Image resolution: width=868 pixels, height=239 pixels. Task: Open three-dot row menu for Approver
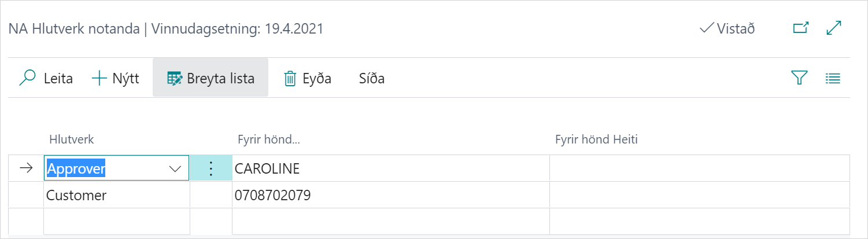pyautogui.click(x=211, y=168)
